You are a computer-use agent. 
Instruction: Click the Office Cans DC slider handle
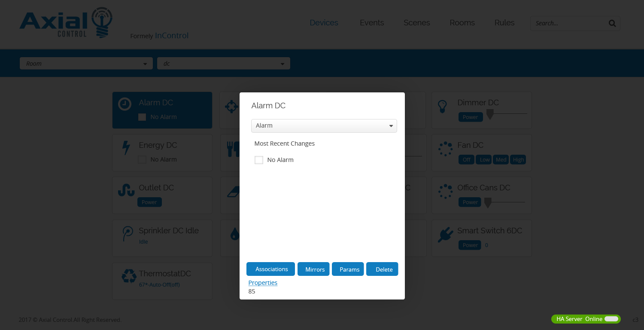488,203
